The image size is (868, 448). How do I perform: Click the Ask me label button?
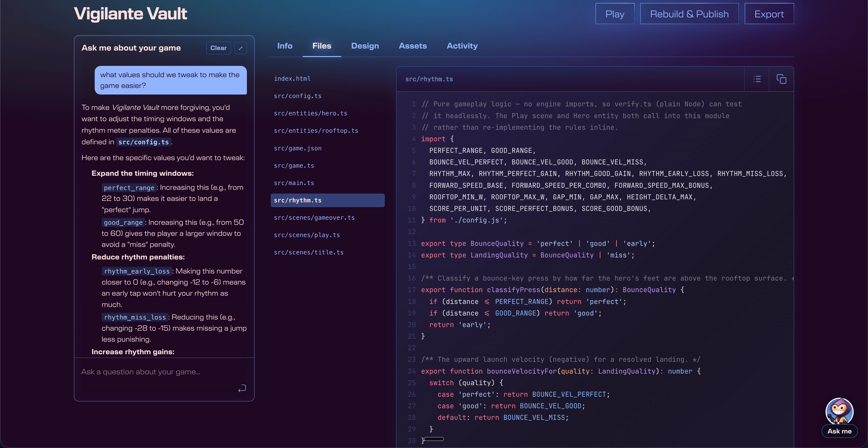pyautogui.click(x=839, y=431)
